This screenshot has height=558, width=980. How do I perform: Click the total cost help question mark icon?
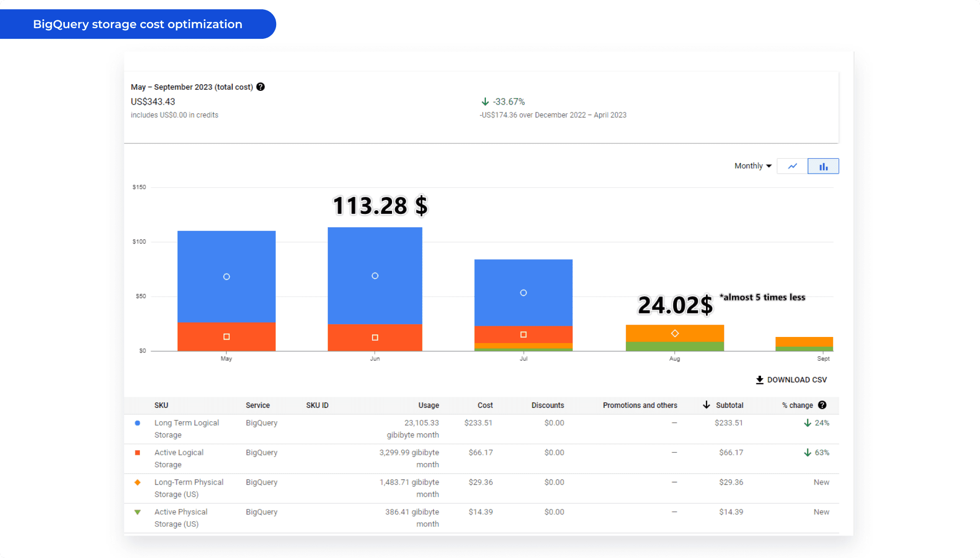click(260, 87)
